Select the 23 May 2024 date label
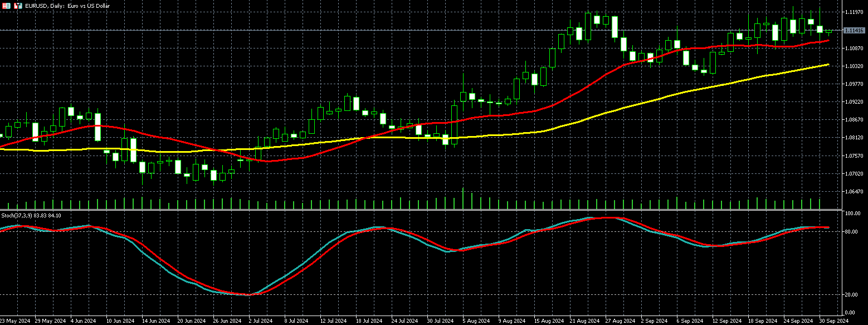868x325 pixels. click(14, 321)
